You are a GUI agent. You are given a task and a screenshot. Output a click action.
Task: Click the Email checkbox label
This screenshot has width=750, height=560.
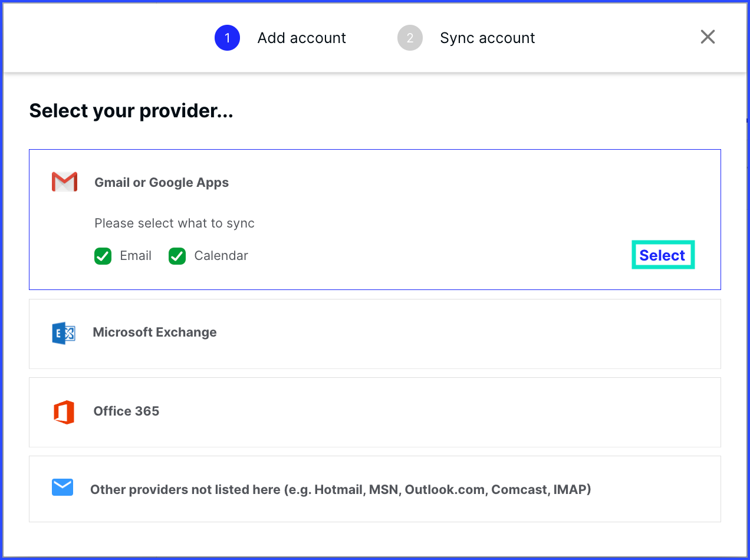pos(136,256)
